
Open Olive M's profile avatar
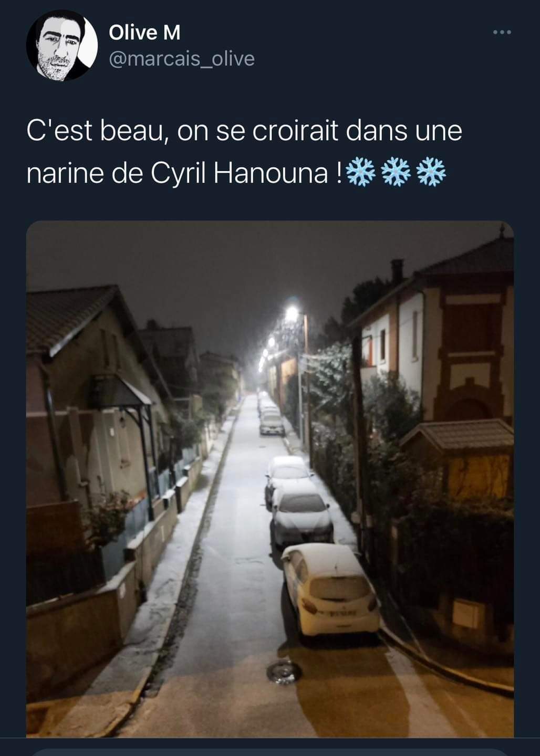(x=62, y=46)
